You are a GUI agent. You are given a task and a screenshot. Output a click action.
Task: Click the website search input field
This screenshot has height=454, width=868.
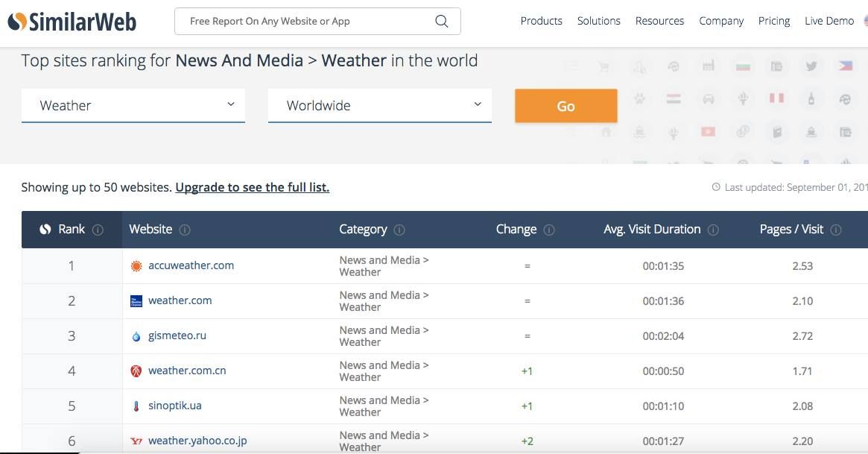tap(317, 21)
